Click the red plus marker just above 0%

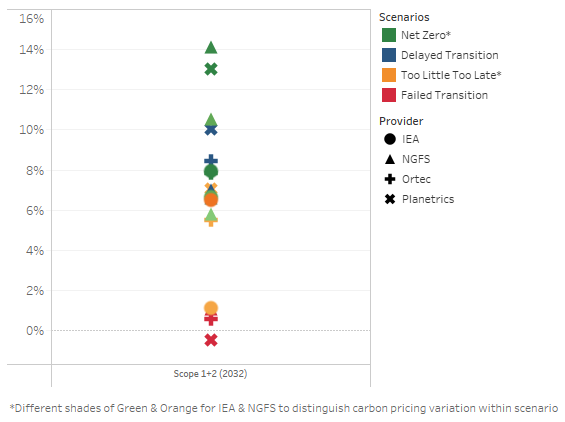click(x=211, y=319)
